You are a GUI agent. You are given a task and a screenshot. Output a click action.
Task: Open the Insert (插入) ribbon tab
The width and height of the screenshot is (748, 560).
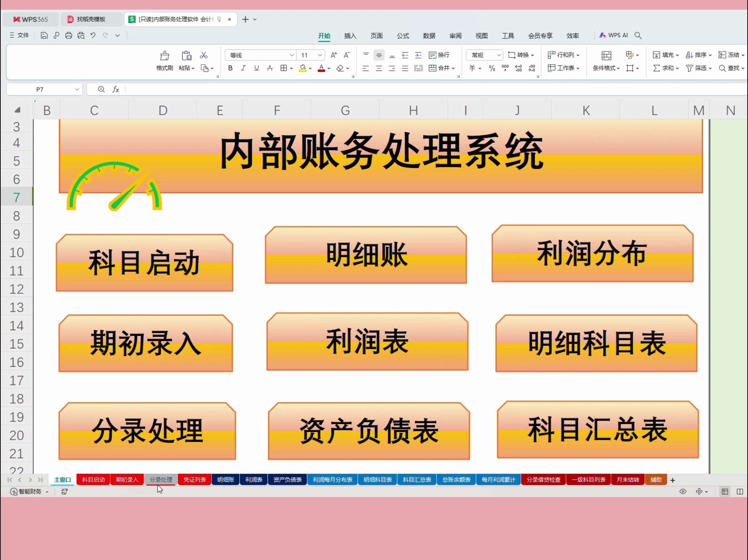click(x=350, y=36)
